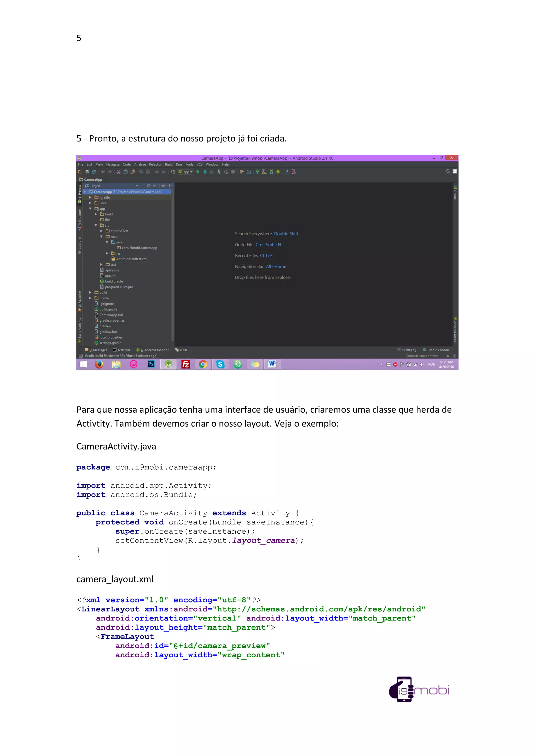Open the Gradle Console button
The width and height of the screenshot is (535, 756).
[436, 350]
